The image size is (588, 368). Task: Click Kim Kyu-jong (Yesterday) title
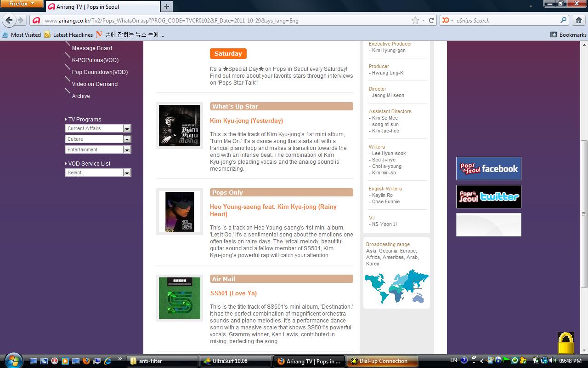coord(246,121)
